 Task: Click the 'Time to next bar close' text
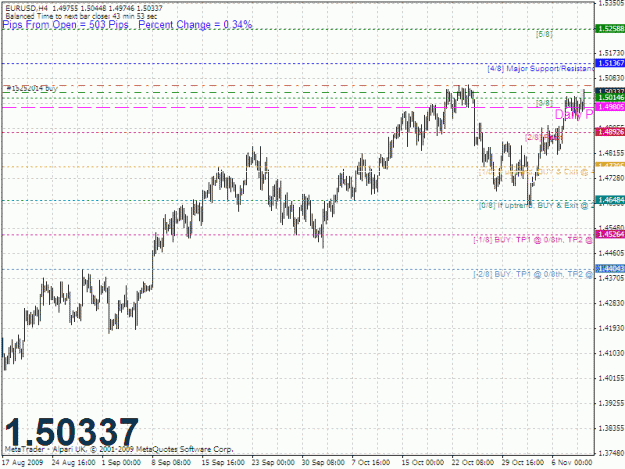click(97, 16)
